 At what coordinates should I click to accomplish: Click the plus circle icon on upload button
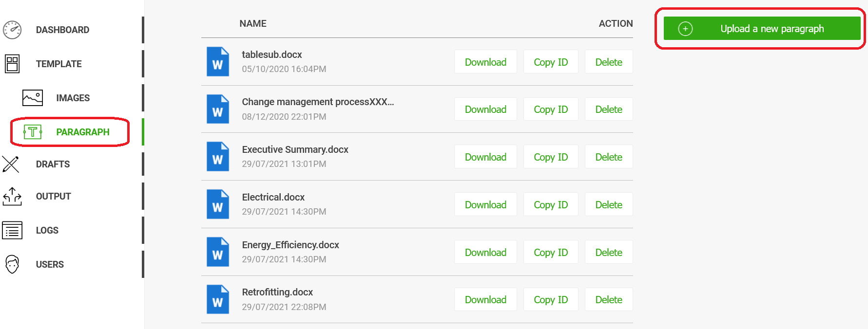(685, 29)
